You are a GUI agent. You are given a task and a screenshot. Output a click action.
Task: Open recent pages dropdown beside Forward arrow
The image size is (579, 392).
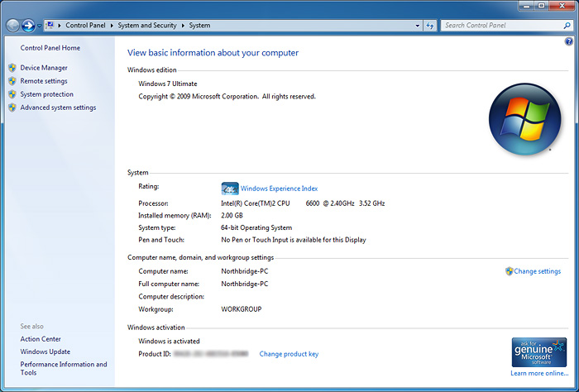(x=39, y=26)
